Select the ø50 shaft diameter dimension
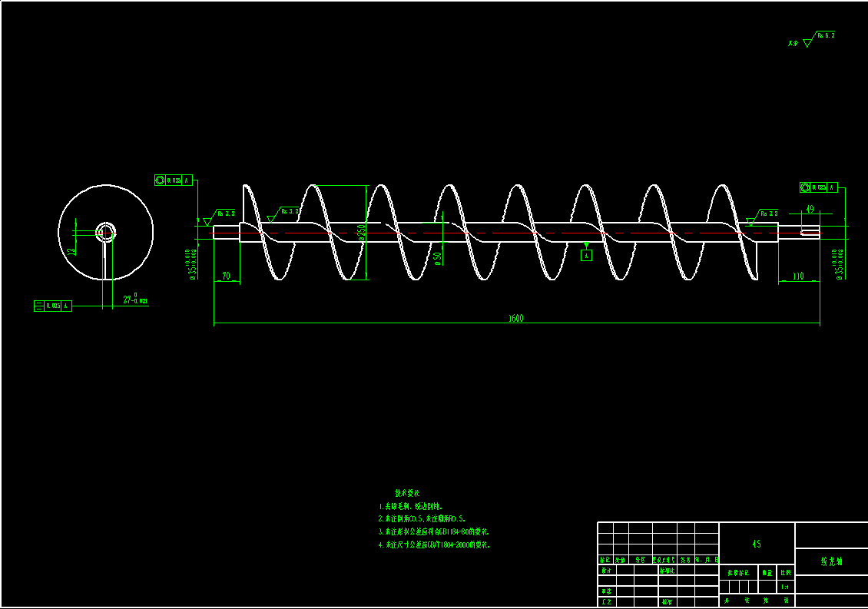Image resolution: width=868 pixels, height=609 pixels. click(x=438, y=259)
